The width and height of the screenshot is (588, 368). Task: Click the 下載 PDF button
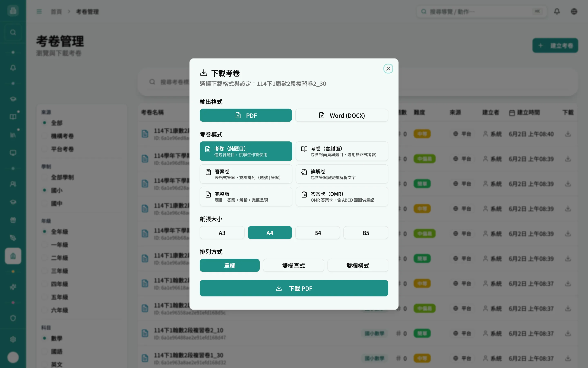(294, 288)
